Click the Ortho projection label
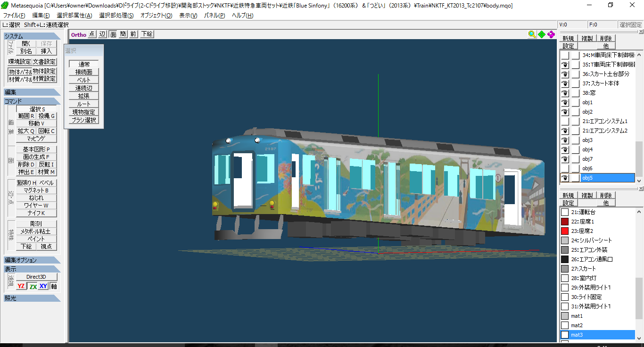644x347 pixels. (79, 34)
